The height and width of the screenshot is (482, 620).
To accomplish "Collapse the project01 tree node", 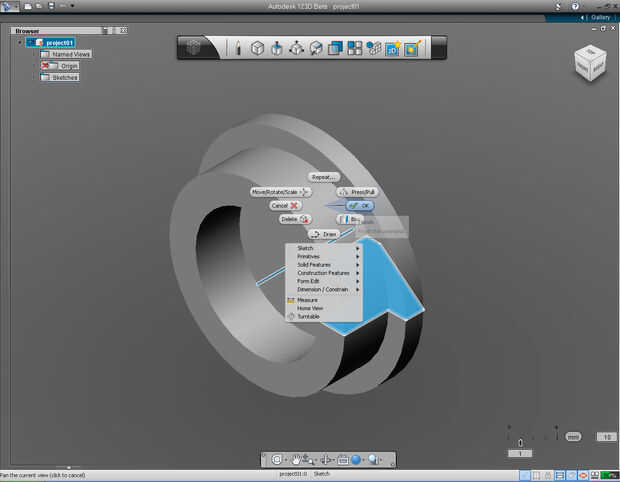I will click(20, 42).
